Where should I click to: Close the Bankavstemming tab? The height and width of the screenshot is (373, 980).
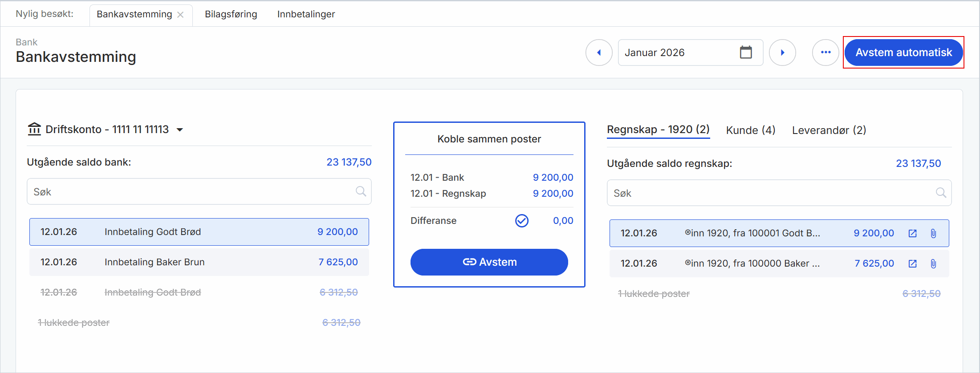pyautogui.click(x=180, y=15)
